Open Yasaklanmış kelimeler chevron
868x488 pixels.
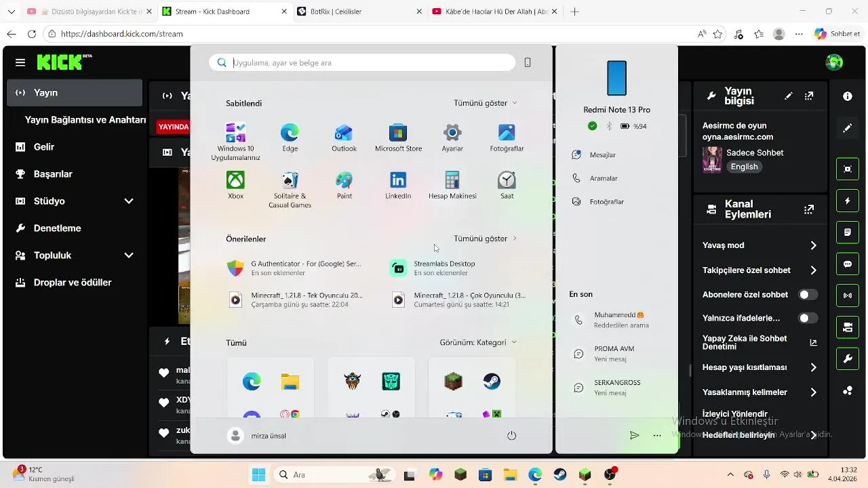coord(813,392)
